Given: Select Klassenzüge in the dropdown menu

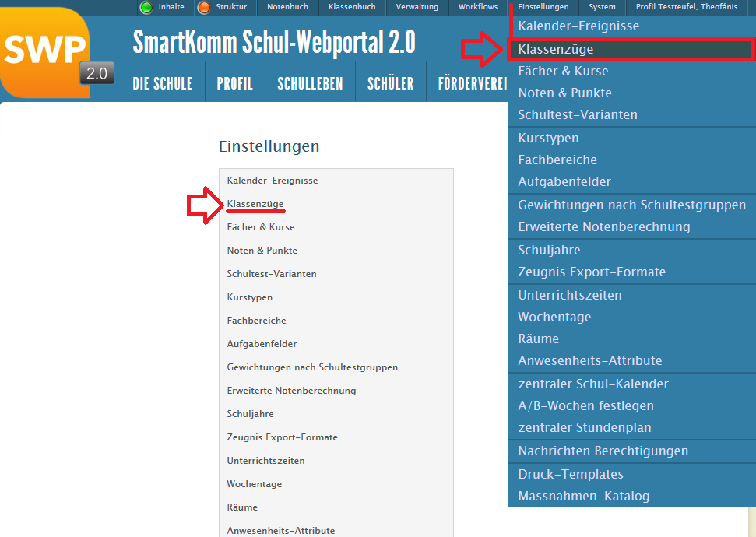Looking at the screenshot, I should [556, 49].
